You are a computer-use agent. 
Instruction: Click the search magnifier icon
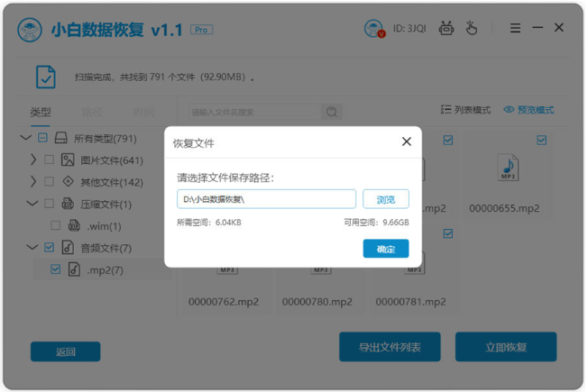[332, 112]
